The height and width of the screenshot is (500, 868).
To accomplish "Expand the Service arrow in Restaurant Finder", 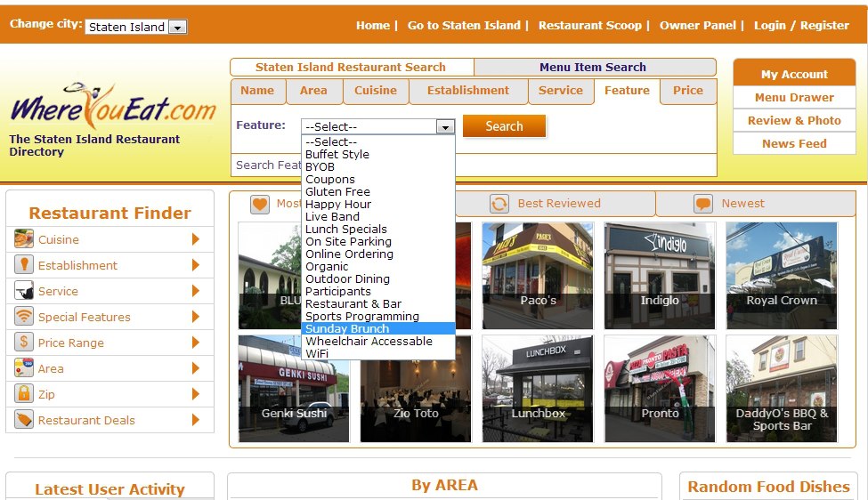I will click(195, 290).
